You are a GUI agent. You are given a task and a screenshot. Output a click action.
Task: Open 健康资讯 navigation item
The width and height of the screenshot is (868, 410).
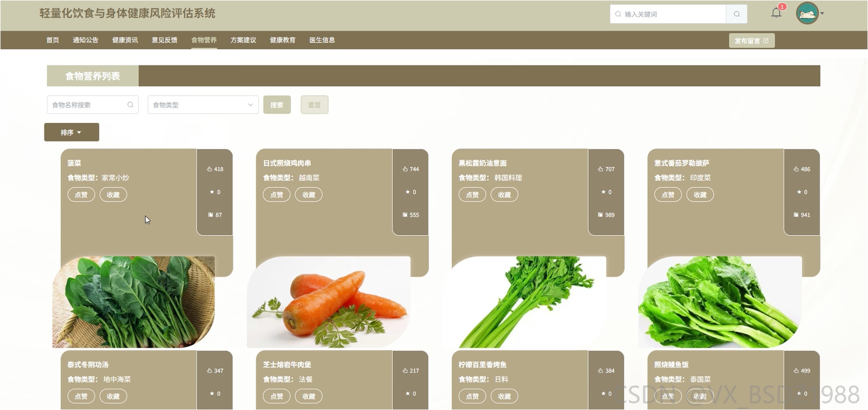[x=125, y=40]
